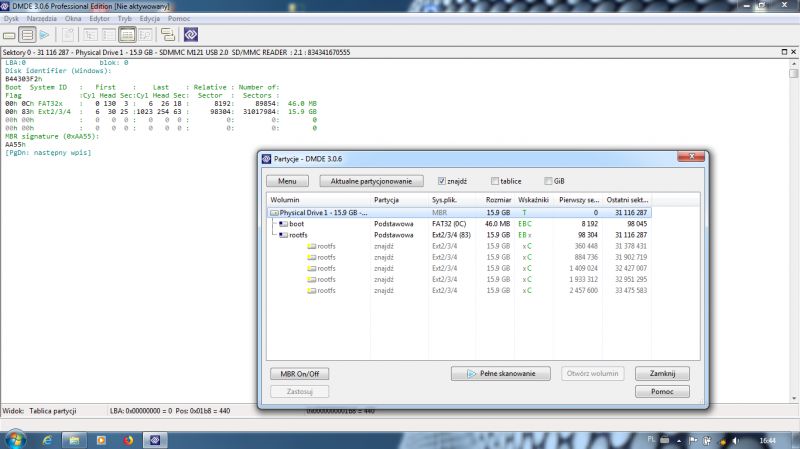Viewport: 800px width, 449px height.
Task: Click the greyed document page toolbar icon
Action: coord(68,35)
